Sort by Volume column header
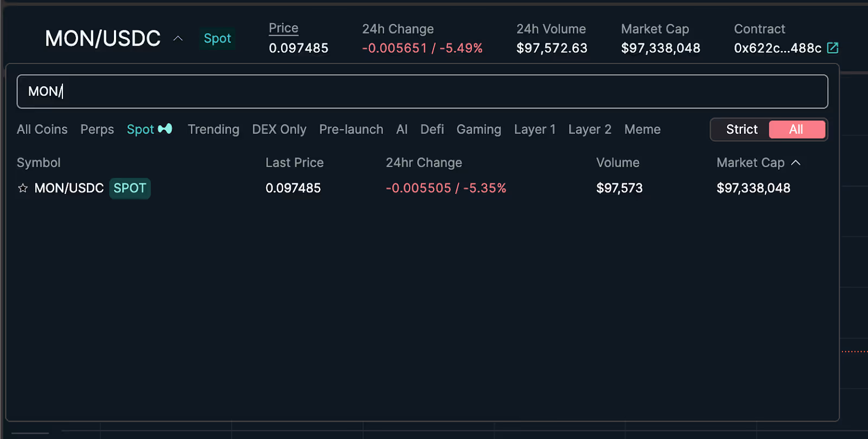868x439 pixels. coord(618,163)
